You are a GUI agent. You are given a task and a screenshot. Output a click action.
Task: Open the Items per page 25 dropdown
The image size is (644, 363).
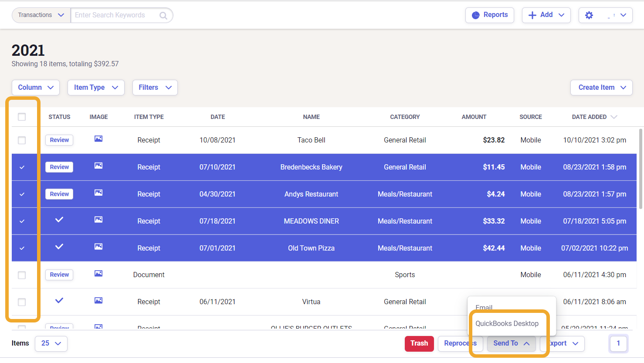point(51,343)
